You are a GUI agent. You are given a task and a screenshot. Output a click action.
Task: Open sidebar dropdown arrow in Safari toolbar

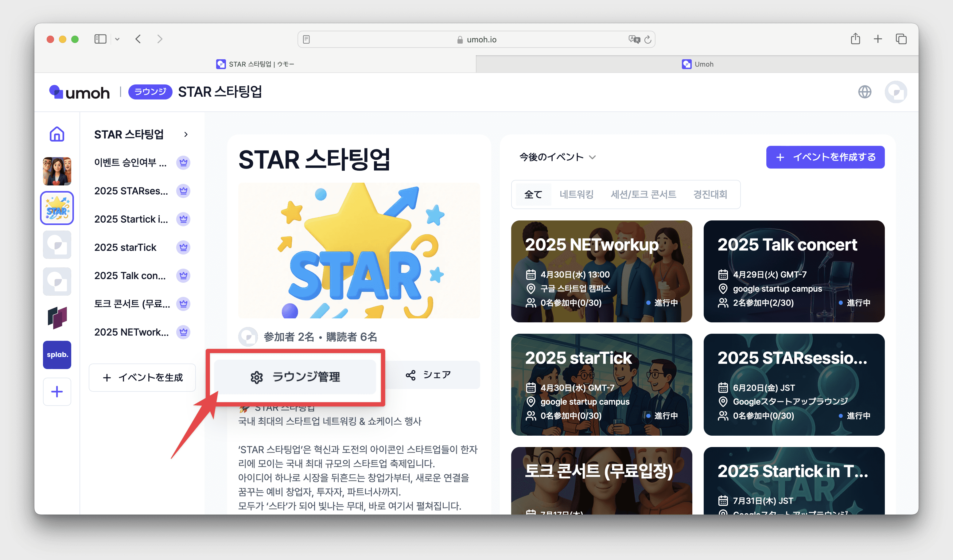(117, 39)
